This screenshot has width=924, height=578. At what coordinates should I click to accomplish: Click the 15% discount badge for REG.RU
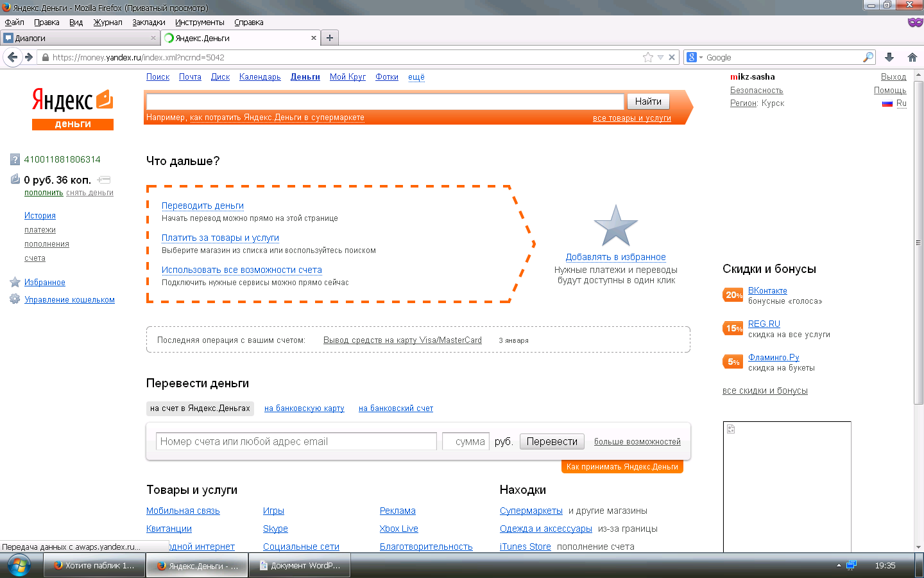point(733,328)
